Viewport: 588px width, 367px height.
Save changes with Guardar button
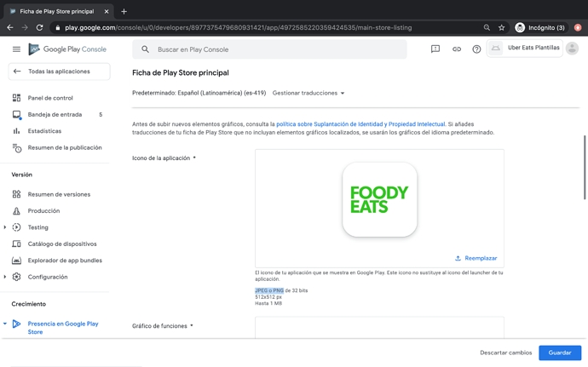pyautogui.click(x=559, y=353)
